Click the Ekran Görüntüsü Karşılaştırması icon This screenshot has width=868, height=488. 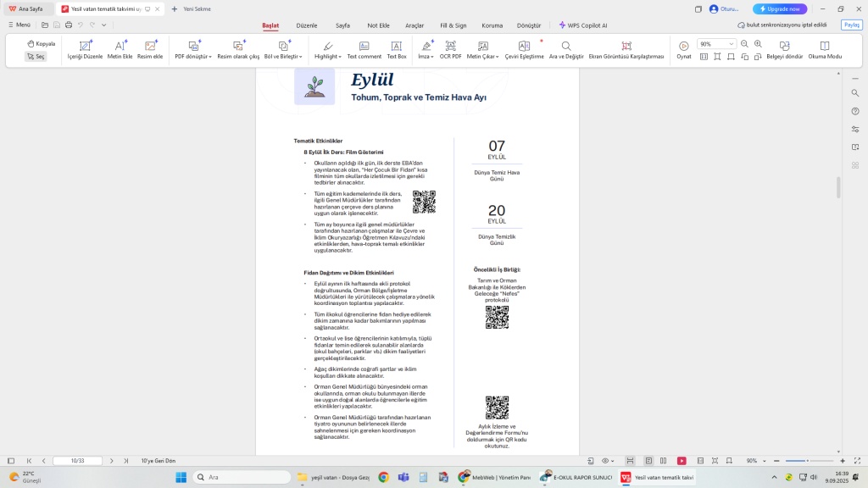pyautogui.click(x=626, y=49)
